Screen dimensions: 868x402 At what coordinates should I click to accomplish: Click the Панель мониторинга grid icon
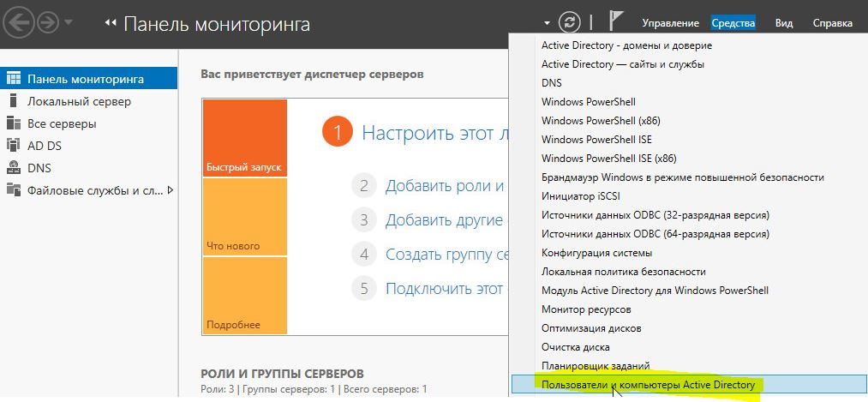coord(14,79)
